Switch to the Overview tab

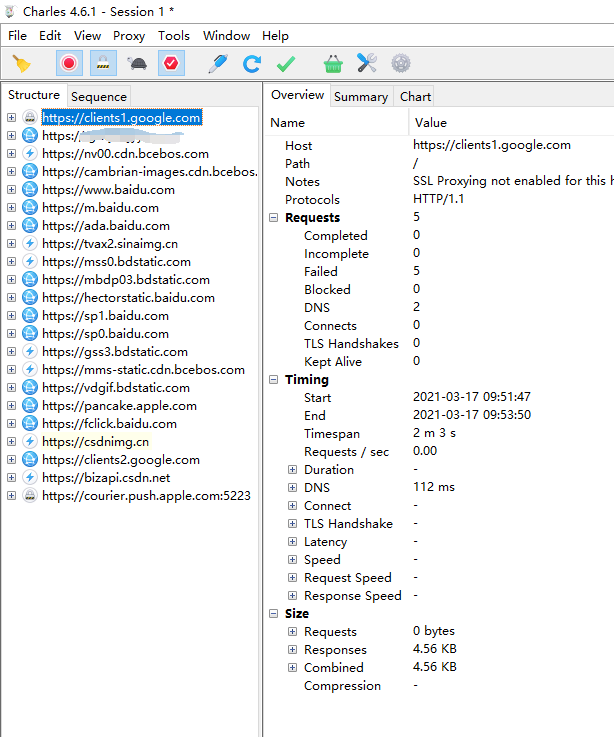click(297, 95)
